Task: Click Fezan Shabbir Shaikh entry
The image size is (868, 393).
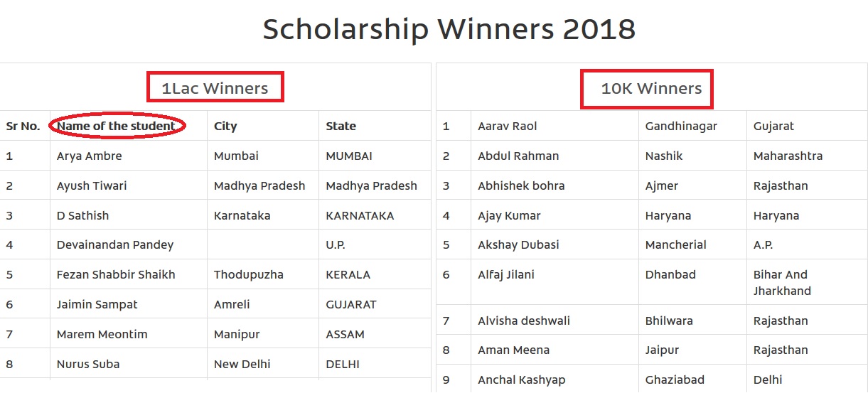Action: [116, 275]
